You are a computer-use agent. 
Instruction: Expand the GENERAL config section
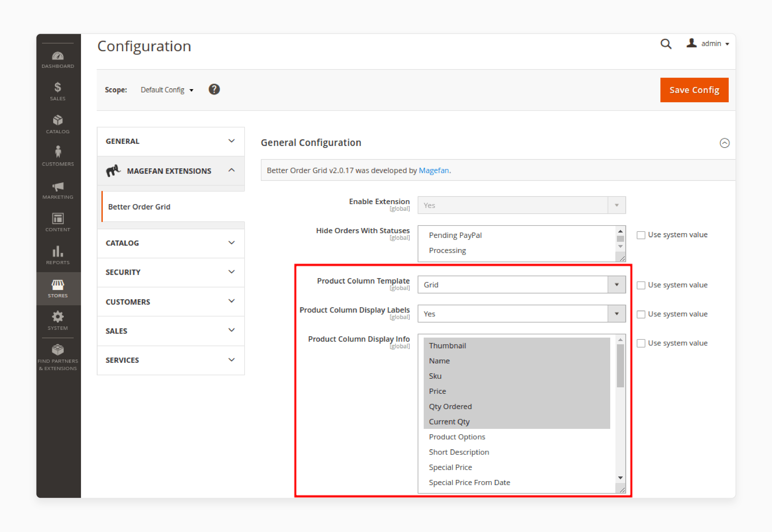tap(170, 141)
